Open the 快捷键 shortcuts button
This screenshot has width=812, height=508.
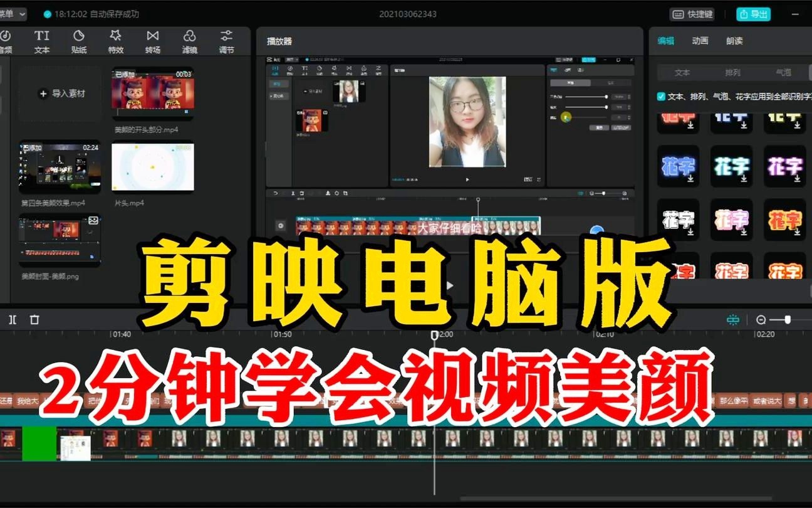(x=692, y=14)
